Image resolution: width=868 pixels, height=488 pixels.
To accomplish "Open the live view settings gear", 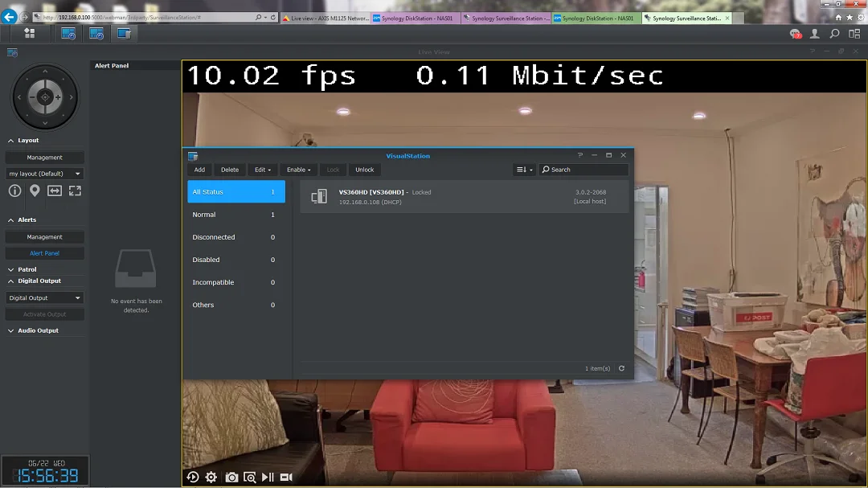I will [x=211, y=478].
